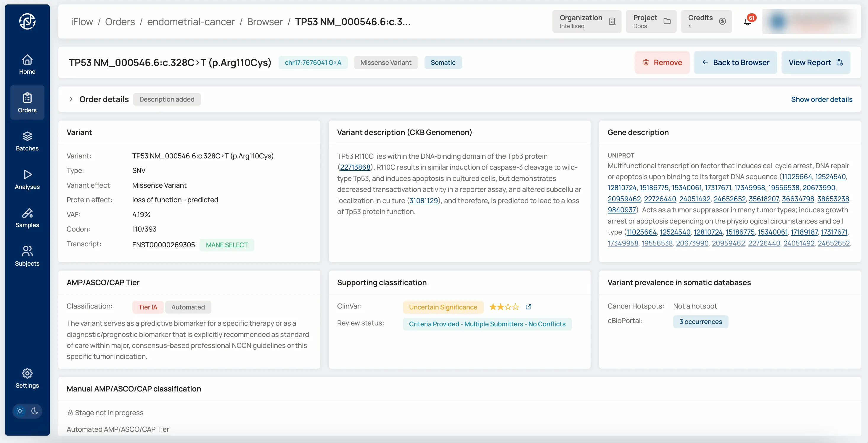This screenshot has height=443, width=868.
Task: Open View Report
Action: (x=816, y=62)
